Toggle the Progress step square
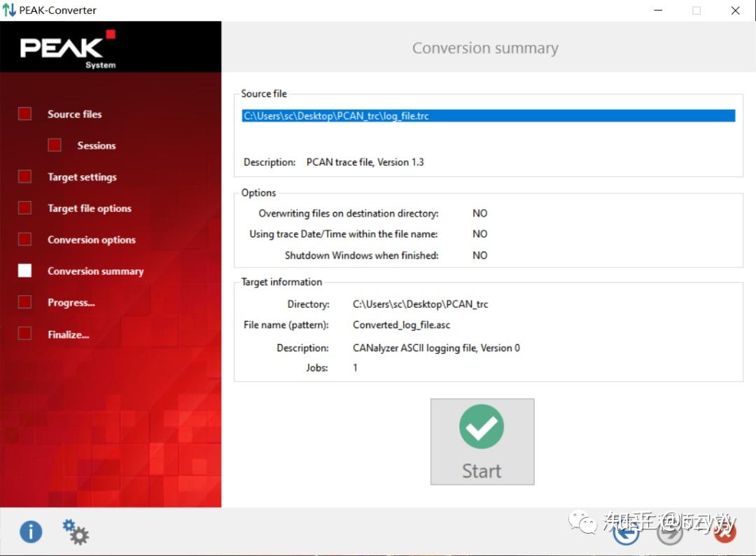The height and width of the screenshot is (556, 756). coord(24,302)
